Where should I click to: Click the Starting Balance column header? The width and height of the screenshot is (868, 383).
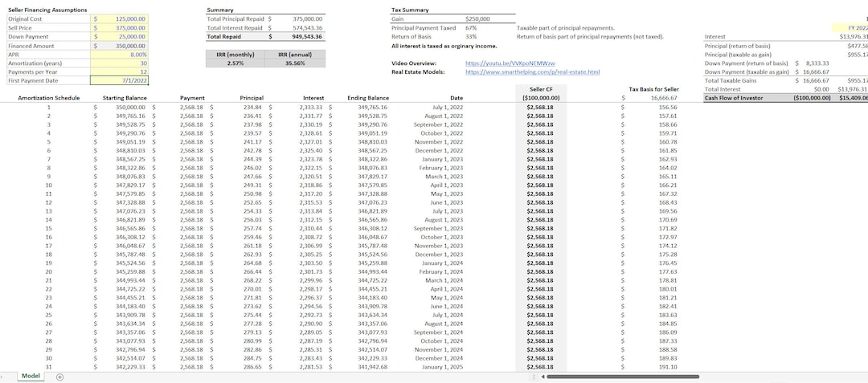pos(124,98)
